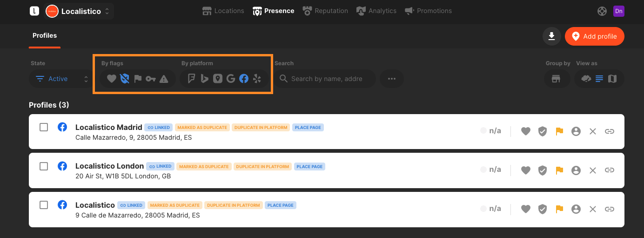
Task: Filter by map pin platform icon
Action: 218,79
